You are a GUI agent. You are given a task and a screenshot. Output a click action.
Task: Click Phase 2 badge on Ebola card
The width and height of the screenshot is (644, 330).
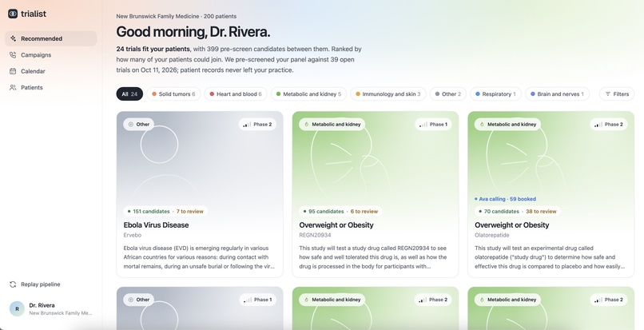257,124
